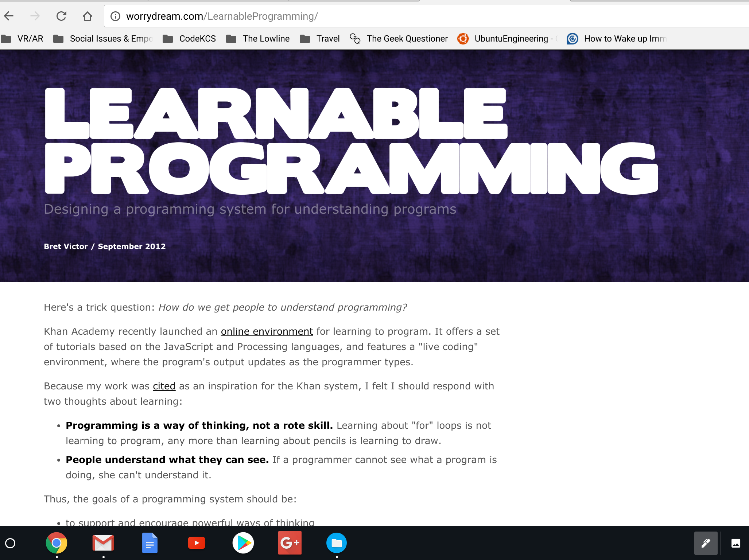Click the stylus tools pen icon

[706, 543]
